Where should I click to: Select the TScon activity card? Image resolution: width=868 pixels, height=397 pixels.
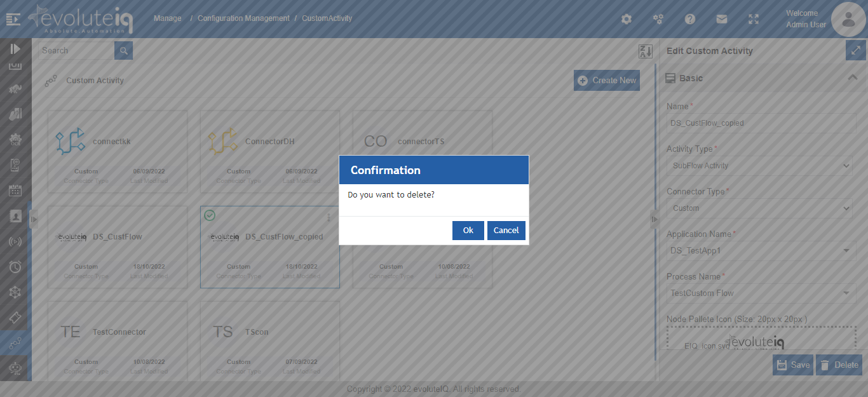(x=270, y=340)
